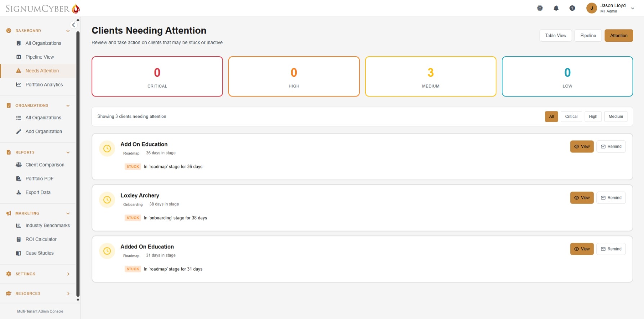Open the Jason Lloyd account dropdown arrow

632,8
